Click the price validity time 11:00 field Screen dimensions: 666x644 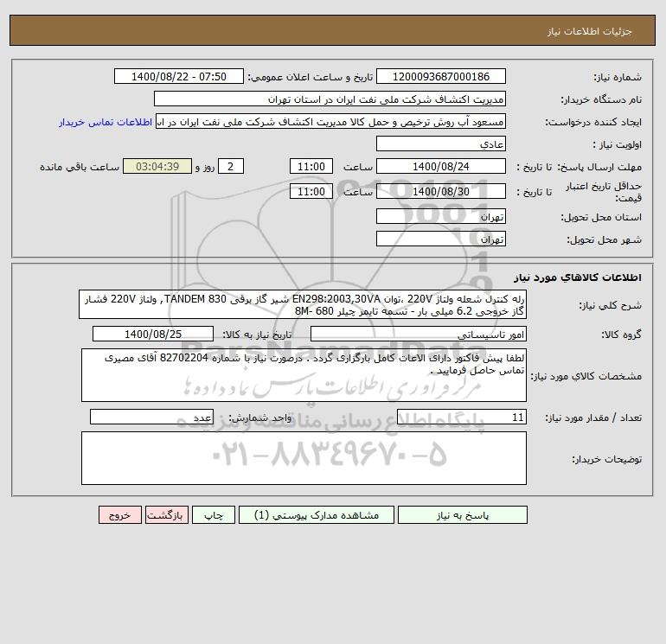pos(311,191)
